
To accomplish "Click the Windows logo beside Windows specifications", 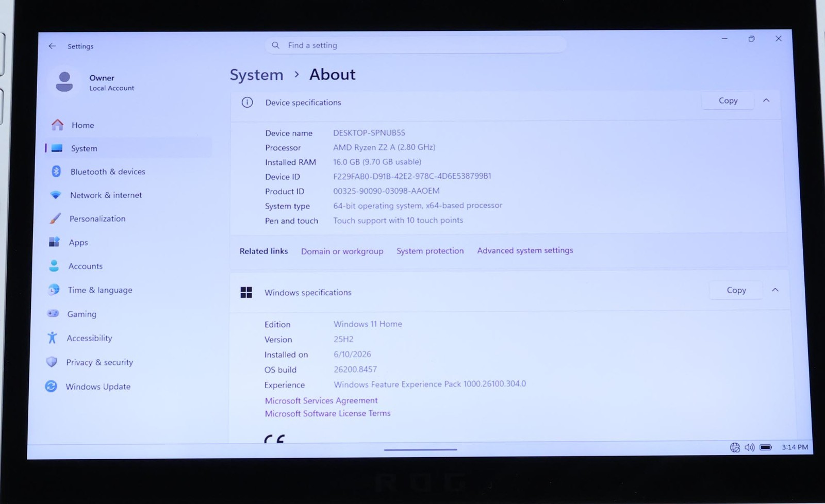I will (x=246, y=292).
